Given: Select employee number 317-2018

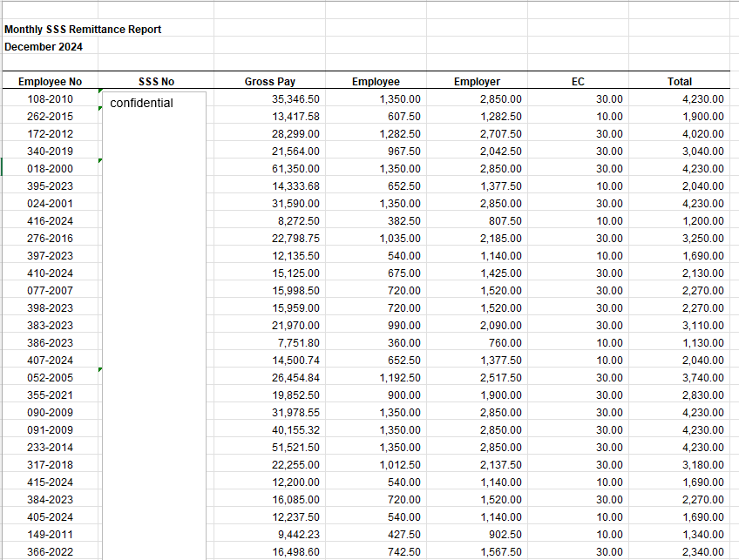Looking at the screenshot, I should pyautogui.click(x=50, y=465).
